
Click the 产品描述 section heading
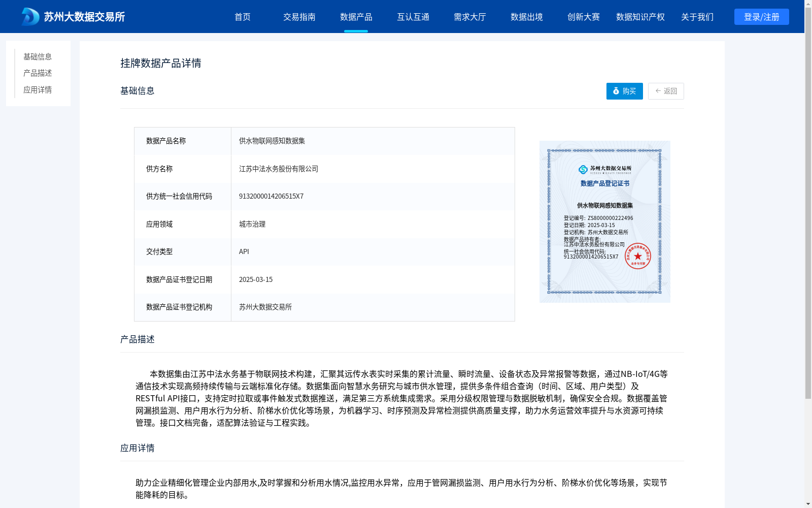coord(138,339)
